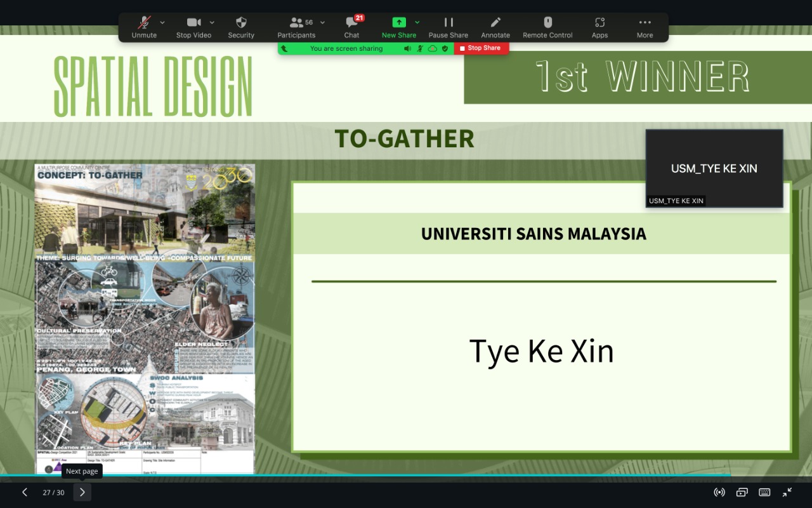The image size is (812, 508).
Task: Open the Security shield menu
Action: pos(241,28)
